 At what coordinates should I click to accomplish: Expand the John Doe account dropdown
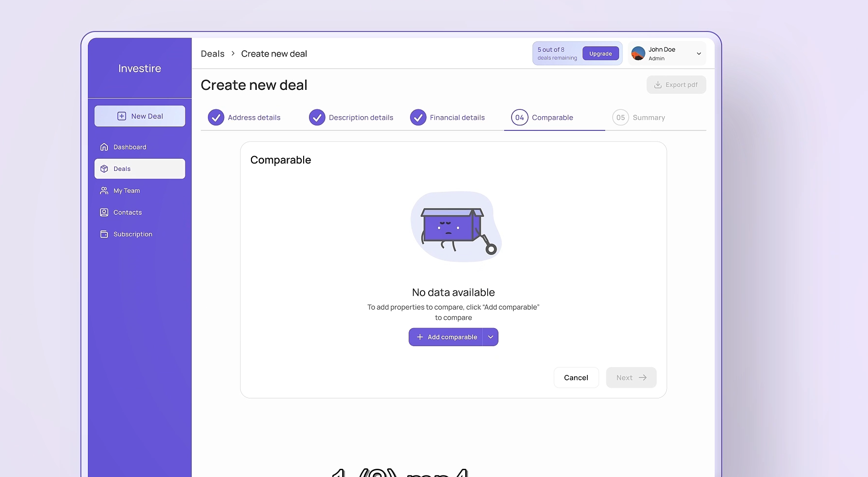(x=699, y=54)
